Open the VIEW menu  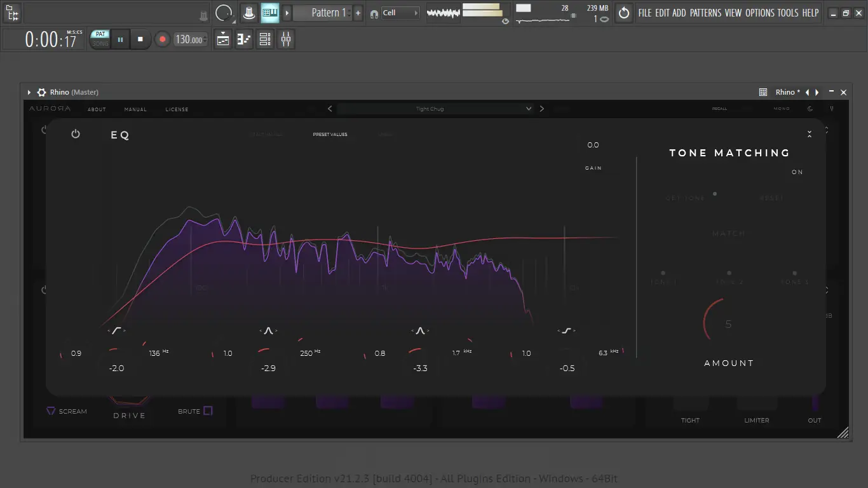(733, 13)
